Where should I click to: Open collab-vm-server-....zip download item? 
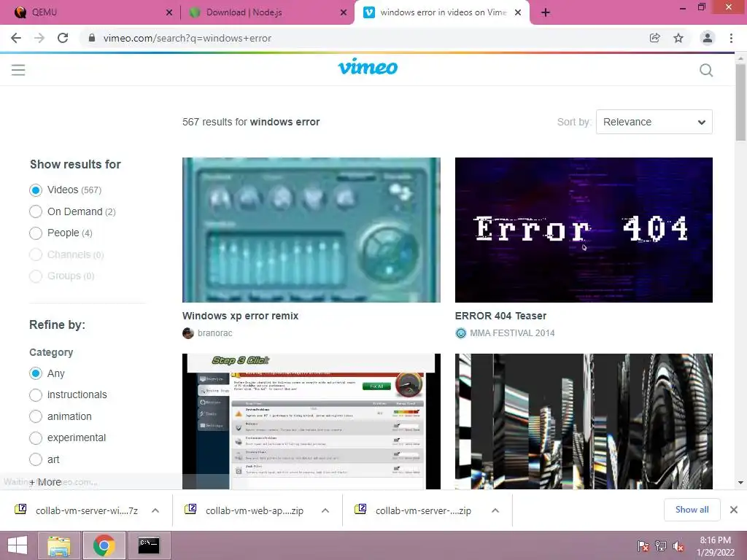(423, 510)
